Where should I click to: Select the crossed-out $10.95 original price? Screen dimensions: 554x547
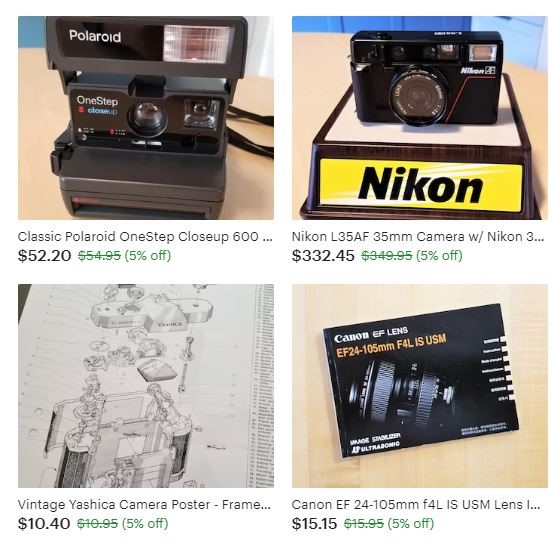tap(98, 523)
